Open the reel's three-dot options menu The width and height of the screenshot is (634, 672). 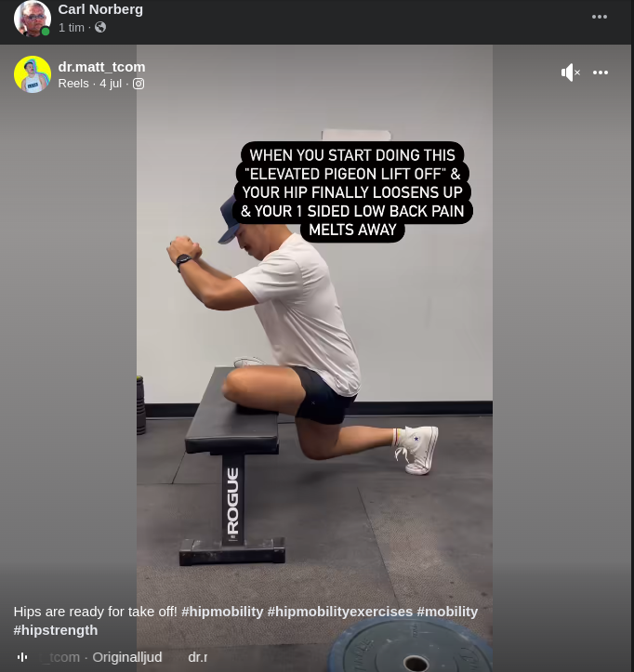coord(601,72)
